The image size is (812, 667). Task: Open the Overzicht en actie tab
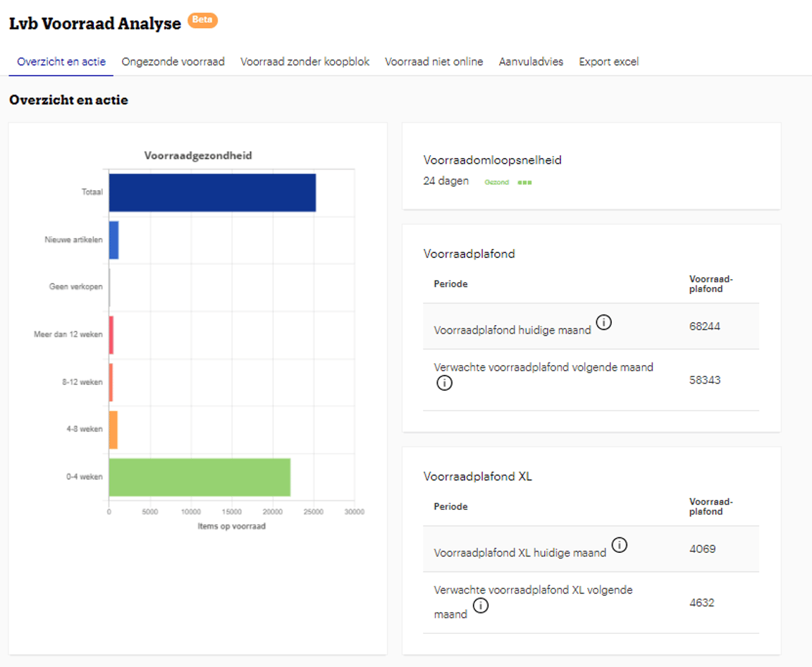click(x=61, y=62)
